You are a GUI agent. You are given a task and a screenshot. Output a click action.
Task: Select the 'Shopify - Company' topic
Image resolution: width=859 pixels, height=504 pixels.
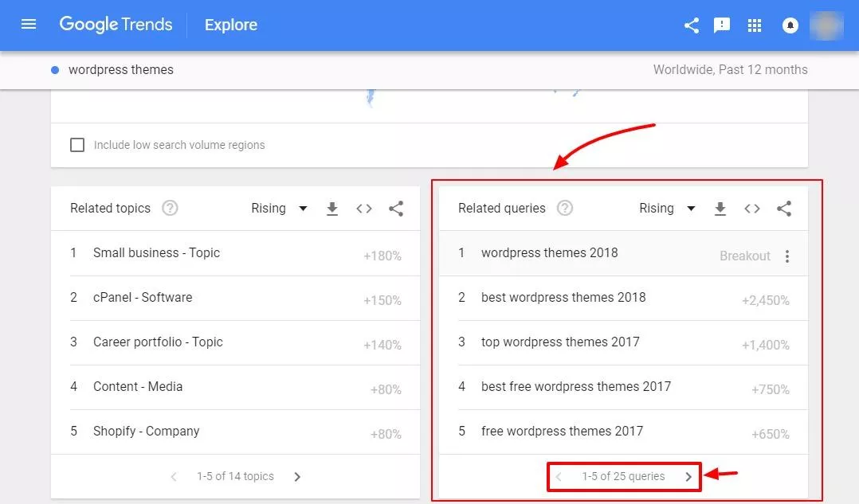tap(147, 432)
